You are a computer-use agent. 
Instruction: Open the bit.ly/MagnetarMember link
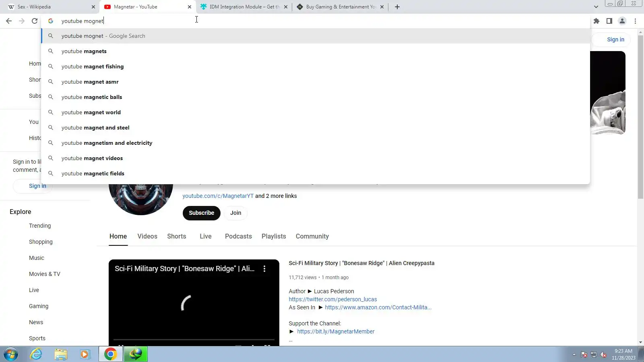click(336, 331)
